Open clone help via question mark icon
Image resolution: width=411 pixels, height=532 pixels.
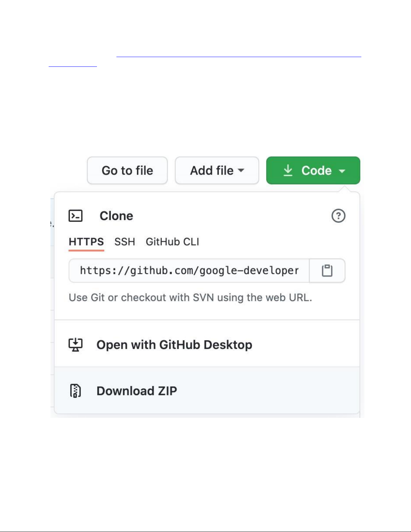click(x=338, y=216)
